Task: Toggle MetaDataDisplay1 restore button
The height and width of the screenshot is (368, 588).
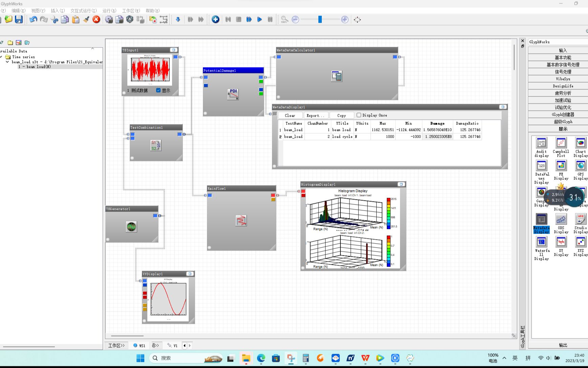Action: click(x=503, y=107)
